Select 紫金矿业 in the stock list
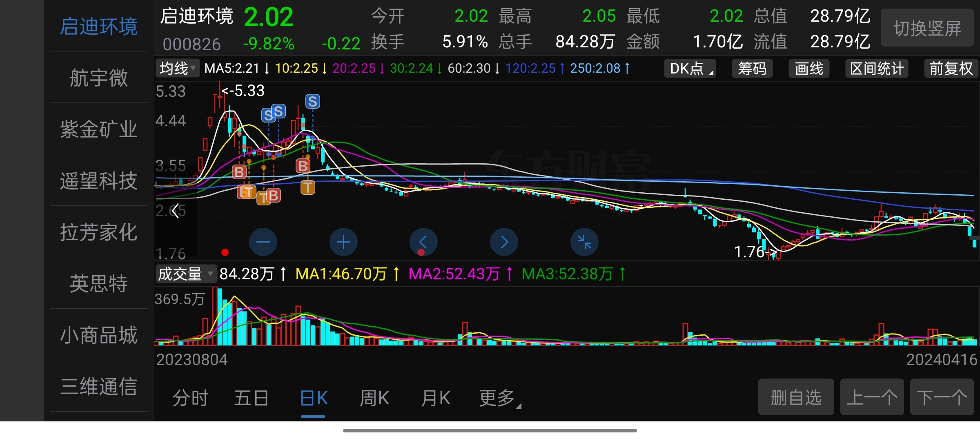980x441 pixels. [98, 129]
